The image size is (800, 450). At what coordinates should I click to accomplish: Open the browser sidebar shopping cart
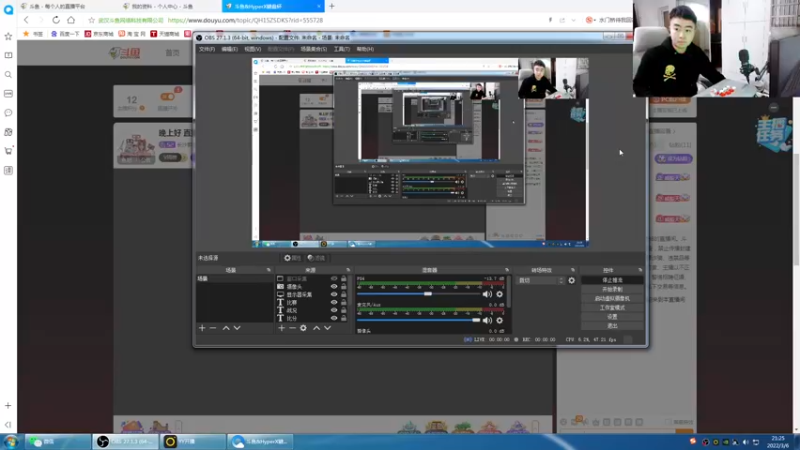pos(8,151)
